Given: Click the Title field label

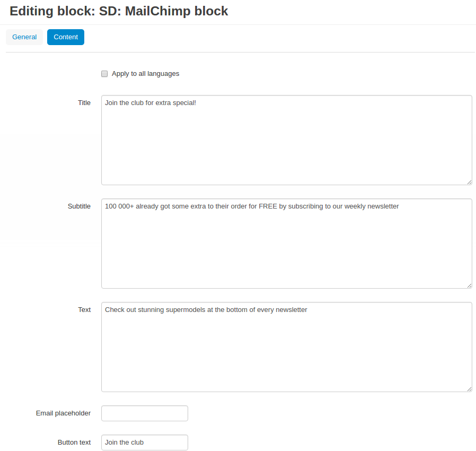Looking at the screenshot, I should tap(84, 103).
